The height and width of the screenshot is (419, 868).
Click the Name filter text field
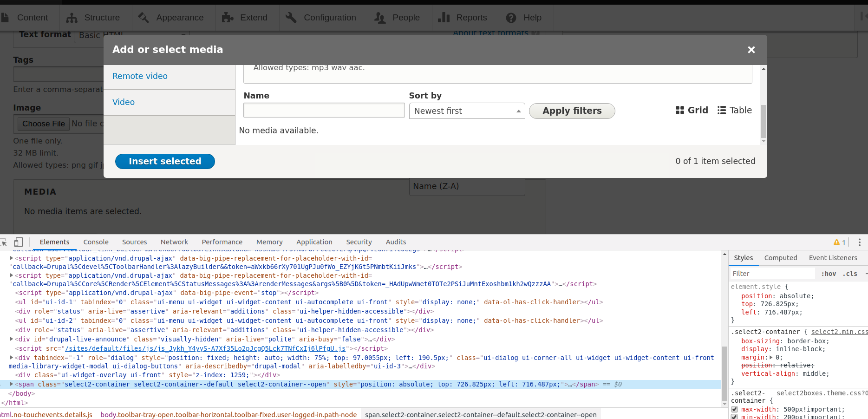pos(324,111)
